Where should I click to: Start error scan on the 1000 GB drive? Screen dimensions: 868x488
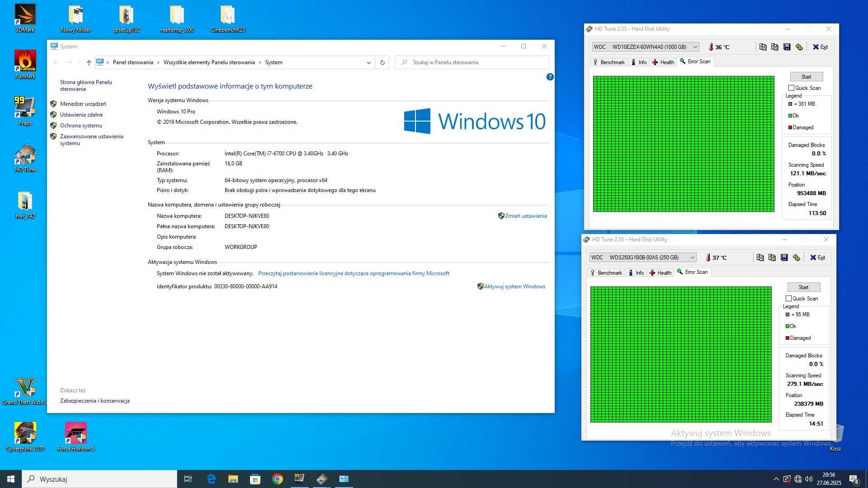coord(806,77)
